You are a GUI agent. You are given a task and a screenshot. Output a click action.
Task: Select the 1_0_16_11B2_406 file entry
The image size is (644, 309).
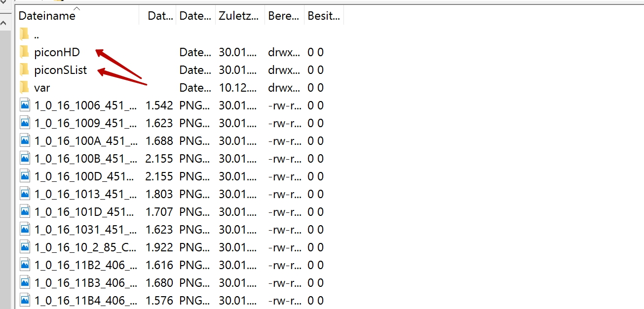pos(85,265)
